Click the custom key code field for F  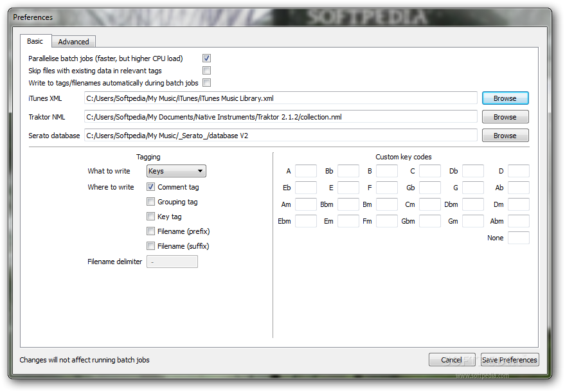(387, 188)
